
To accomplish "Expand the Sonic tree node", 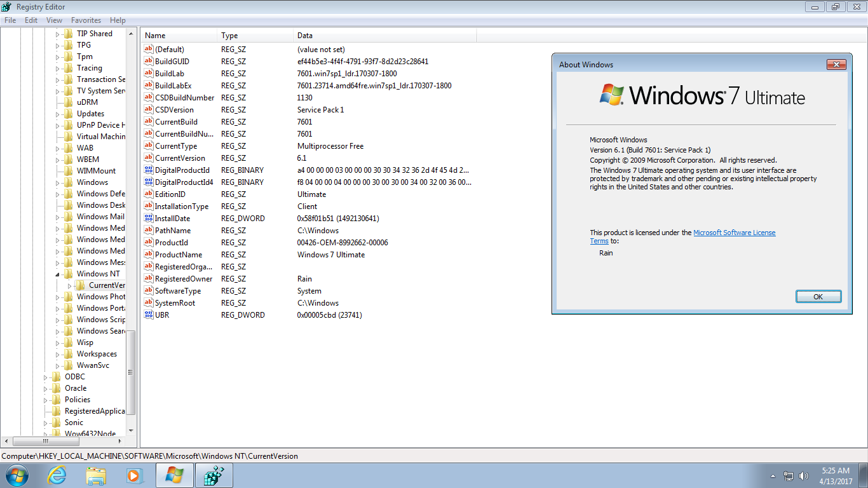I will (x=45, y=423).
